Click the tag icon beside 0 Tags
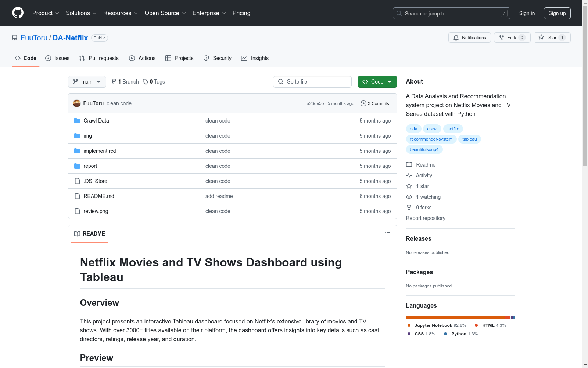This screenshot has width=588, height=368. pos(146,82)
